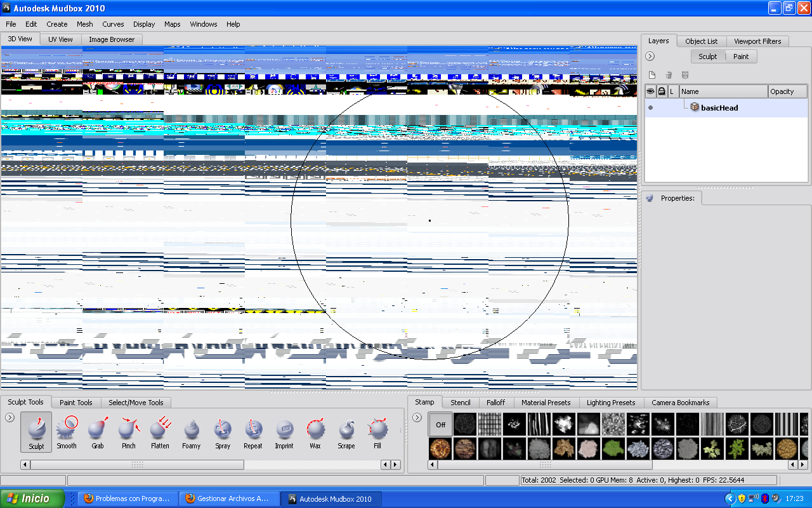
Task: Select the Sculpt tool
Action: 36,432
